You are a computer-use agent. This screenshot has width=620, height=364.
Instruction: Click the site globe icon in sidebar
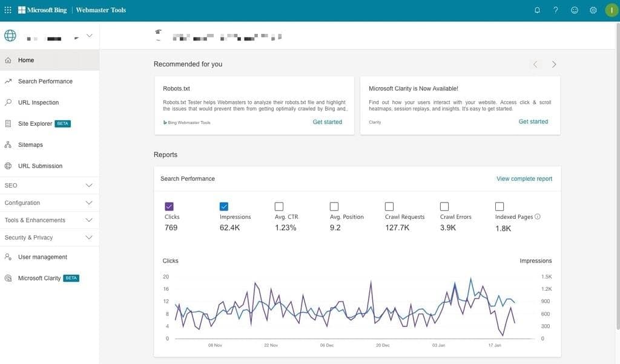[10, 36]
